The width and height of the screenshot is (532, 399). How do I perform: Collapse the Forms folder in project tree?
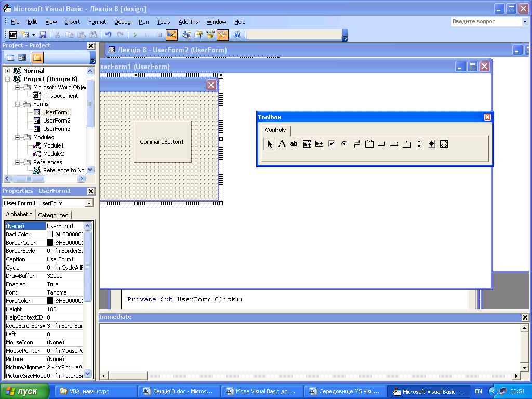click(17, 104)
